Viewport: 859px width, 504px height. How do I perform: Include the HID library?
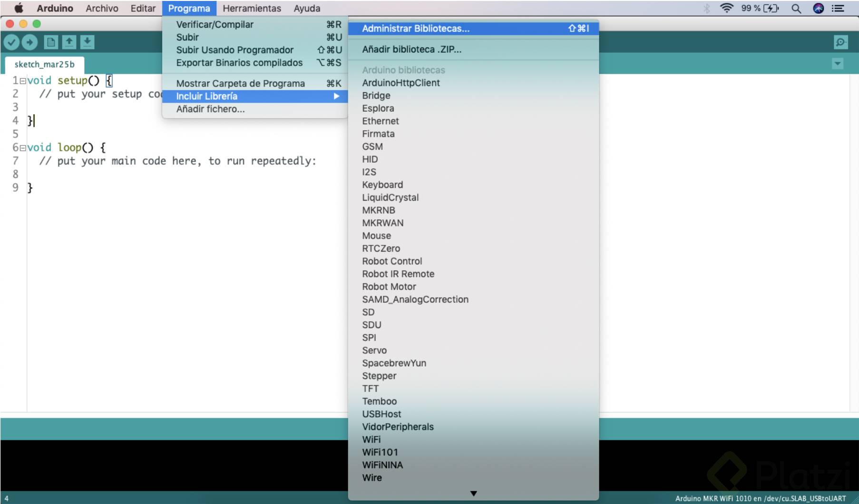(x=473, y=159)
